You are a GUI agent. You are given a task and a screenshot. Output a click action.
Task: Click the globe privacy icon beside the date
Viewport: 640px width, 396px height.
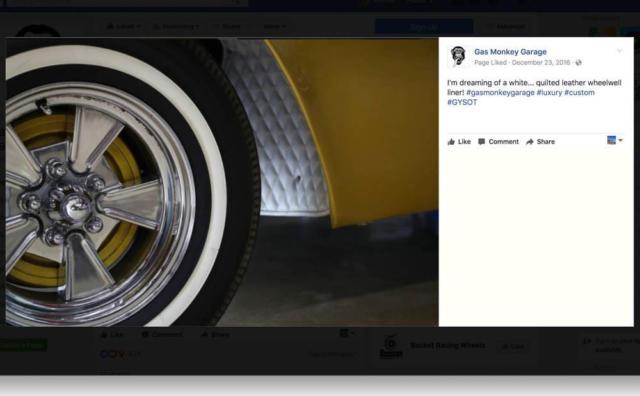(578, 62)
